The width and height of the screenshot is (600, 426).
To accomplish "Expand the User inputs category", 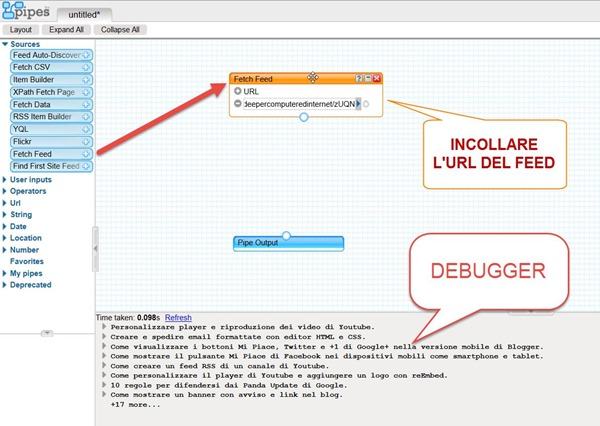I will (4, 180).
